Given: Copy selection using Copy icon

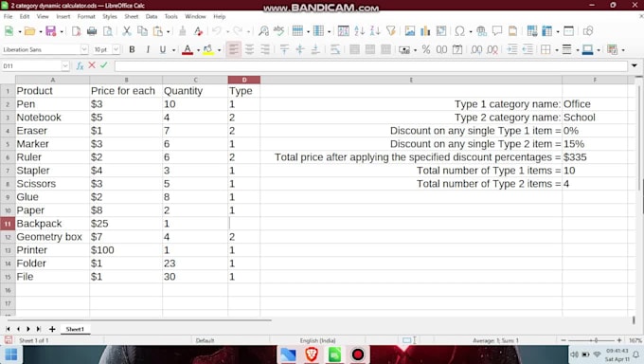Looking at the screenshot, I should point(142,31).
